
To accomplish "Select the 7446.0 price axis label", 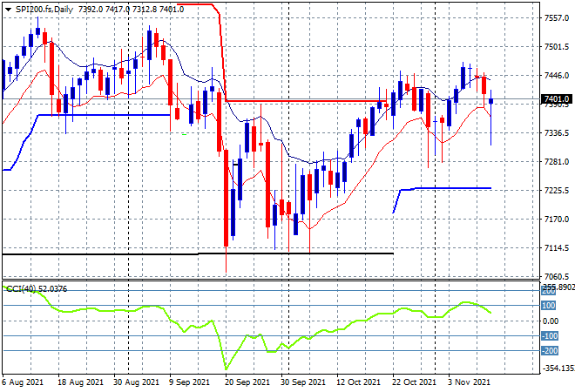I will click(557, 76).
